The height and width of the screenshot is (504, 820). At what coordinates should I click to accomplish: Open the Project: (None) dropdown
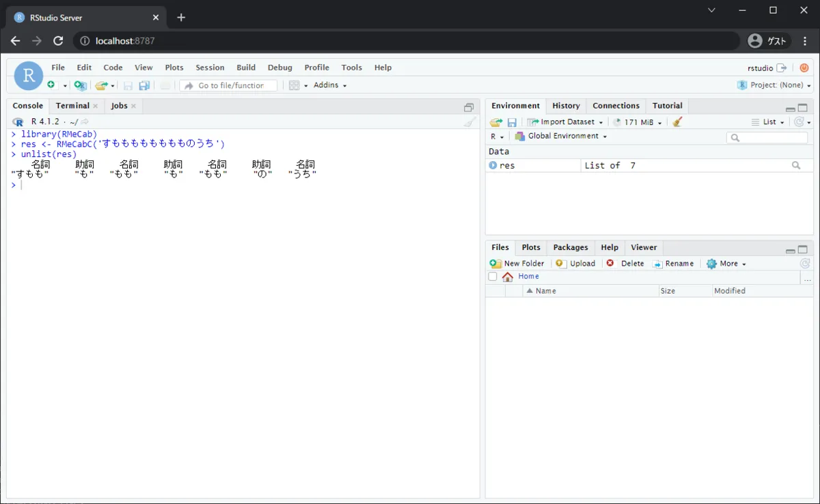tap(774, 85)
